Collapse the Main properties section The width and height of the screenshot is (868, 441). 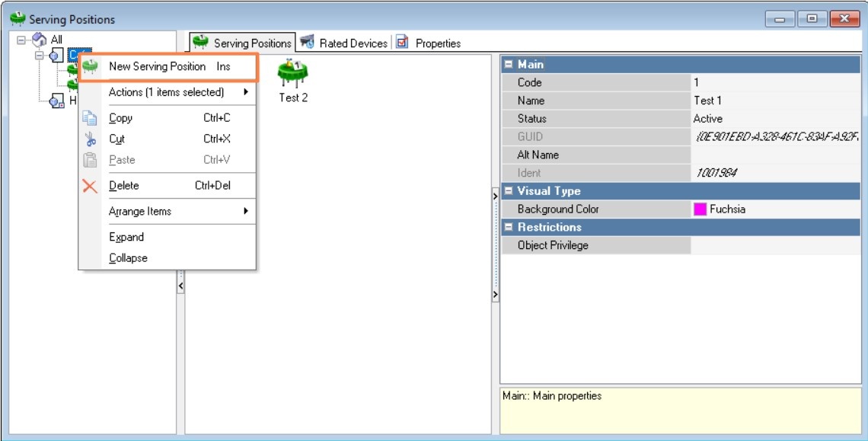pos(509,65)
